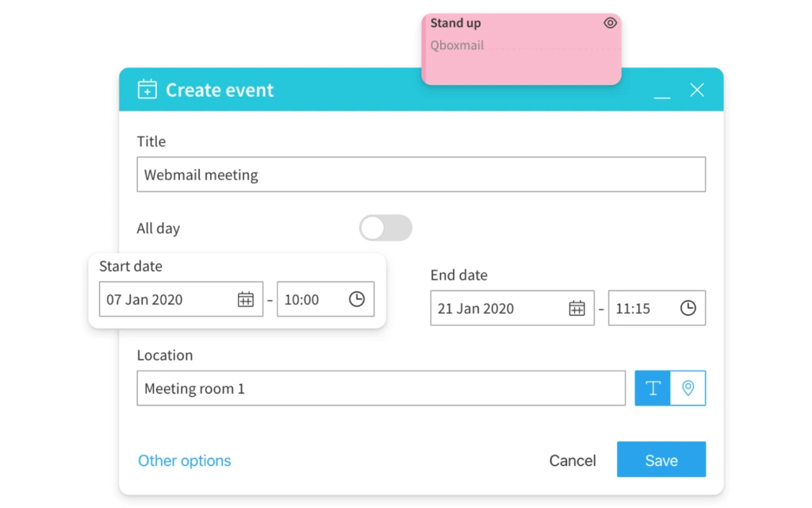Screen dimensions: 812x508
Task: Switch location to map pin mode
Action: (688, 388)
